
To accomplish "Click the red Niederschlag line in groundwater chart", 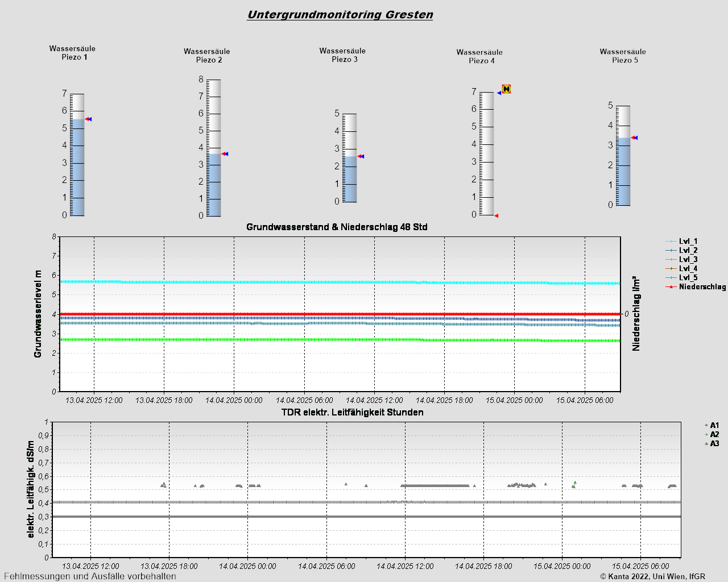I will click(340, 314).
